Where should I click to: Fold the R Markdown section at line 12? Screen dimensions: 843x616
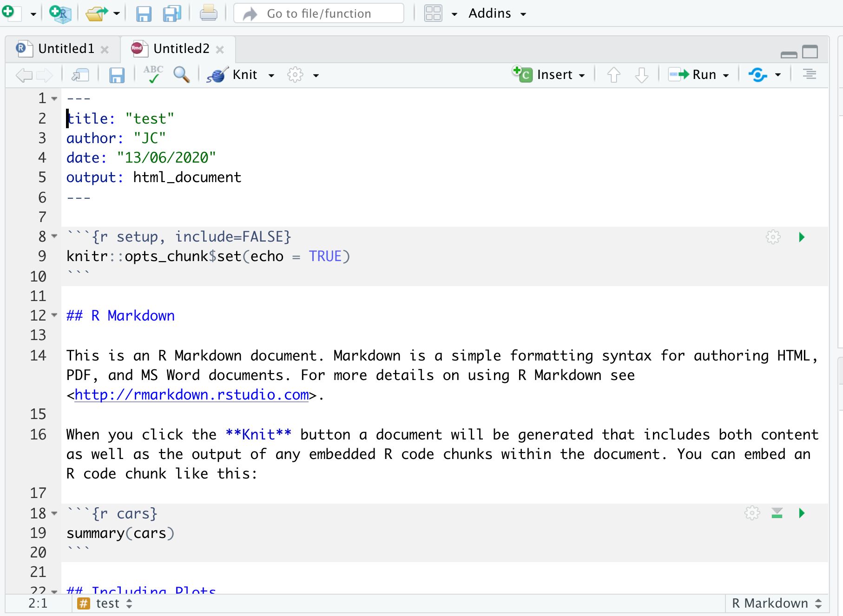coord(54,315)
